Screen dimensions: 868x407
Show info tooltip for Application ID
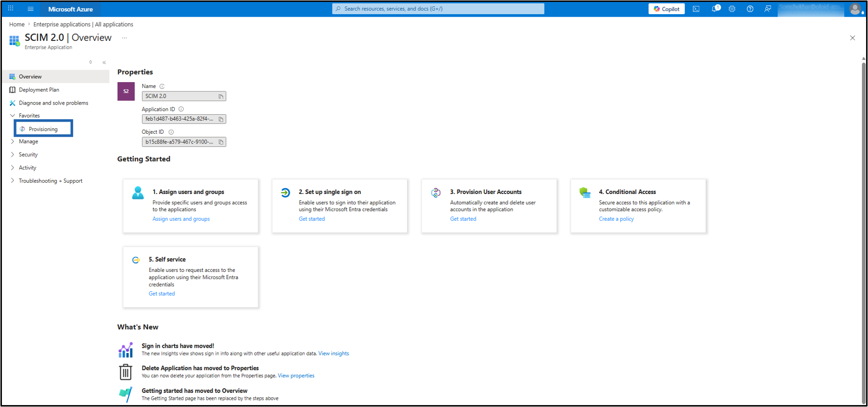coord(181,109)
